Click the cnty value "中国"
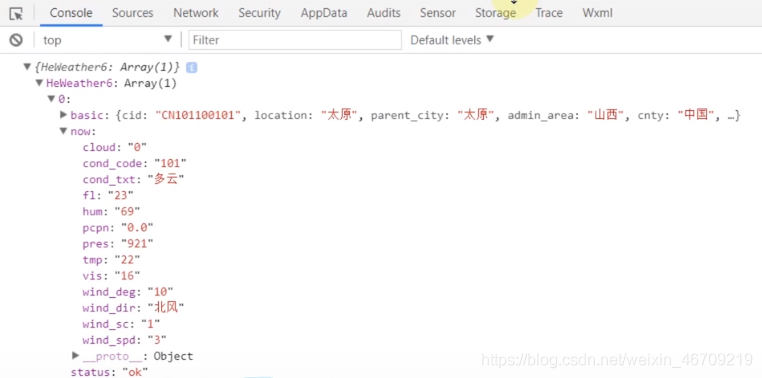 point(696,115)
